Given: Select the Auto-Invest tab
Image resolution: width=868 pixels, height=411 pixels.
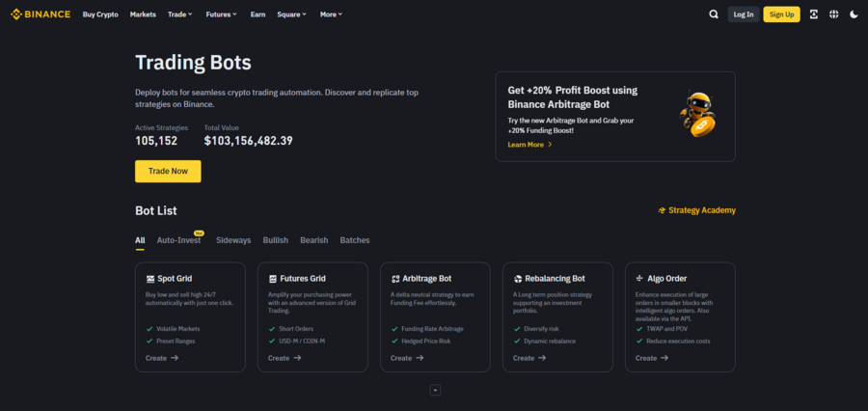Looking at the screenshot, I should pyautogui.click(x=178, y=240).
